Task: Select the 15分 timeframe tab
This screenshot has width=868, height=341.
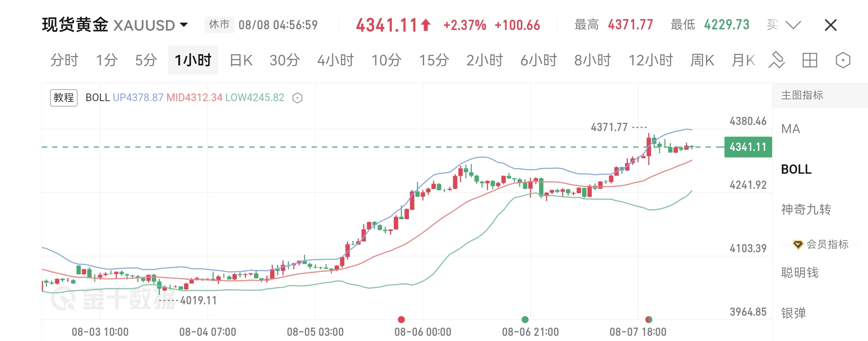Action: tap(434, 61)
